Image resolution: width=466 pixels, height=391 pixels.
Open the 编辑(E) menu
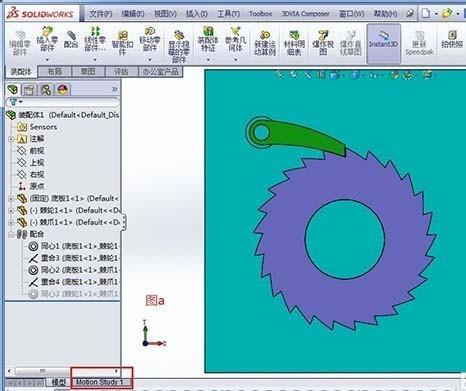click(133, 14)
